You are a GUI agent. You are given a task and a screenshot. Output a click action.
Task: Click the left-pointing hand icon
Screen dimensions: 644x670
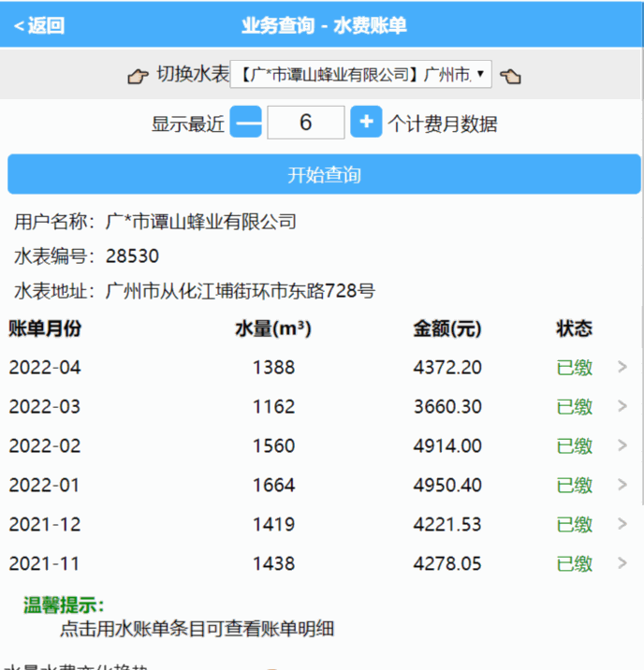[x=510, y=76]
